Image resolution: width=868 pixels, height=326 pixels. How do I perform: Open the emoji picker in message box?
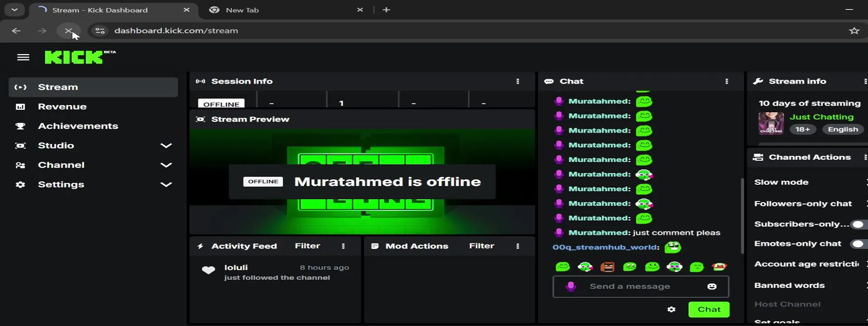coord(712,287)
